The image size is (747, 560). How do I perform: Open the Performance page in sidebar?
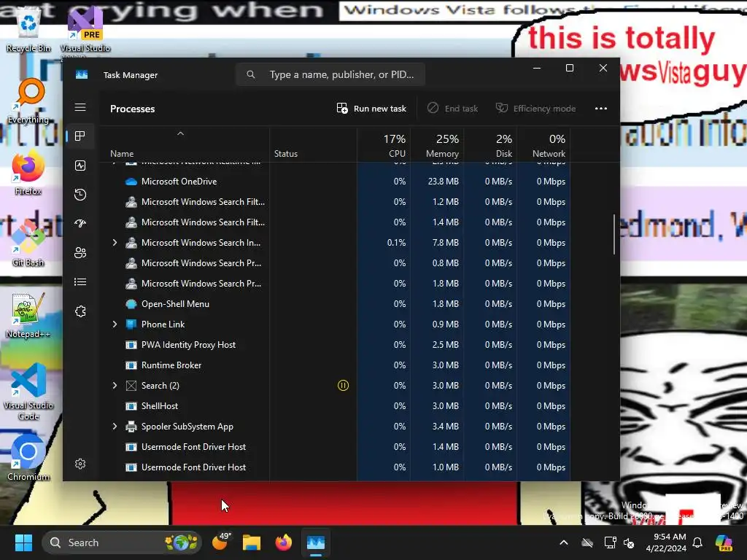point(80,166)
